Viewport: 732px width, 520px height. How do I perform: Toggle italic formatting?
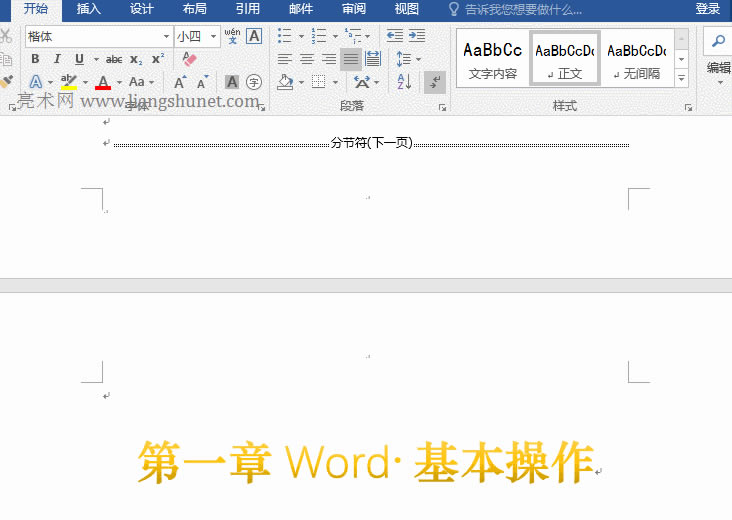pyautogui.click(x=57, y=59)
